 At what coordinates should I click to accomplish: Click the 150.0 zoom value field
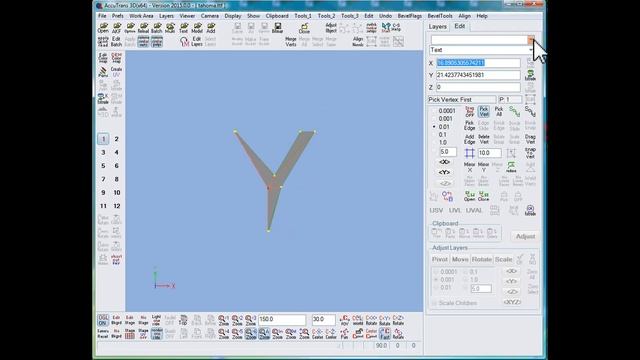(282, 320)
